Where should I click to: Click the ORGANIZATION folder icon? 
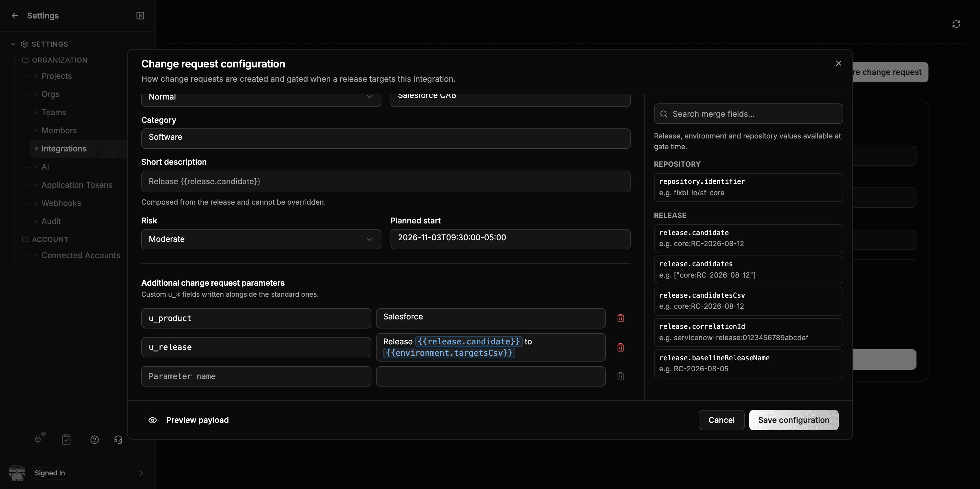[26, 60]
